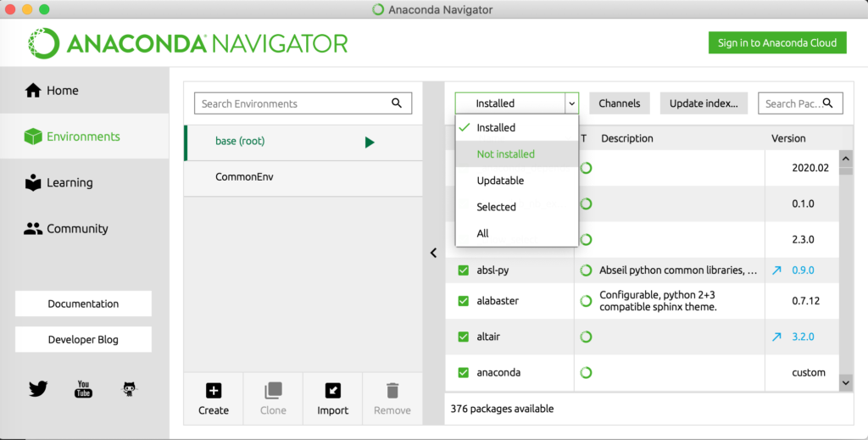Click the Community people icon
The height and width of the screenshot is (440, 868).
pos(33,228)
